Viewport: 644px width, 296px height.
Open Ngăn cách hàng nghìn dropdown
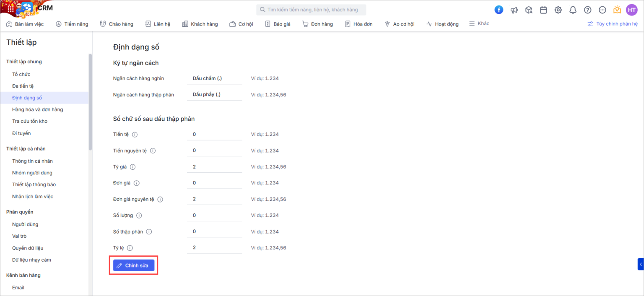coord(214,78)
